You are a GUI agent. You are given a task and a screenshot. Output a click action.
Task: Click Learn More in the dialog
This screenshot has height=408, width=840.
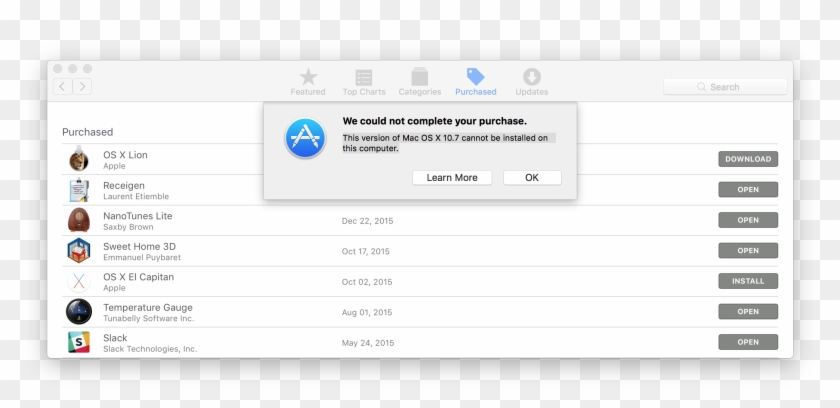pos(452,178)
